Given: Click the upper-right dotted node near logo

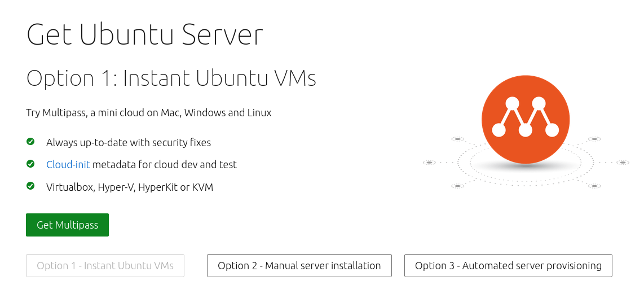Looking at the screenshot, I should pos(594,139).
